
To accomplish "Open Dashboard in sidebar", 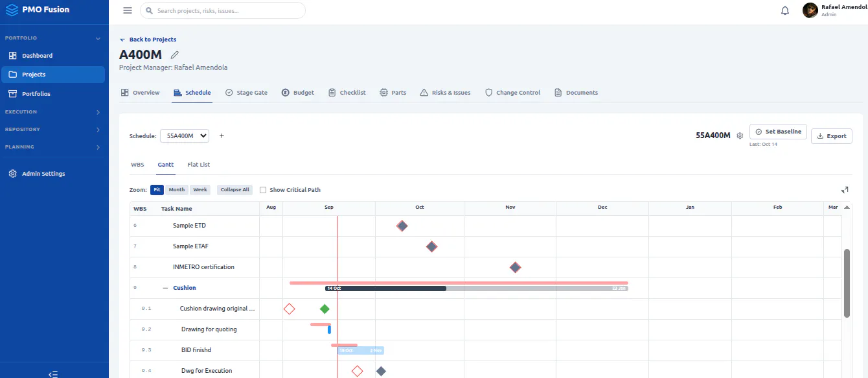I will click(x=53, y=56).
